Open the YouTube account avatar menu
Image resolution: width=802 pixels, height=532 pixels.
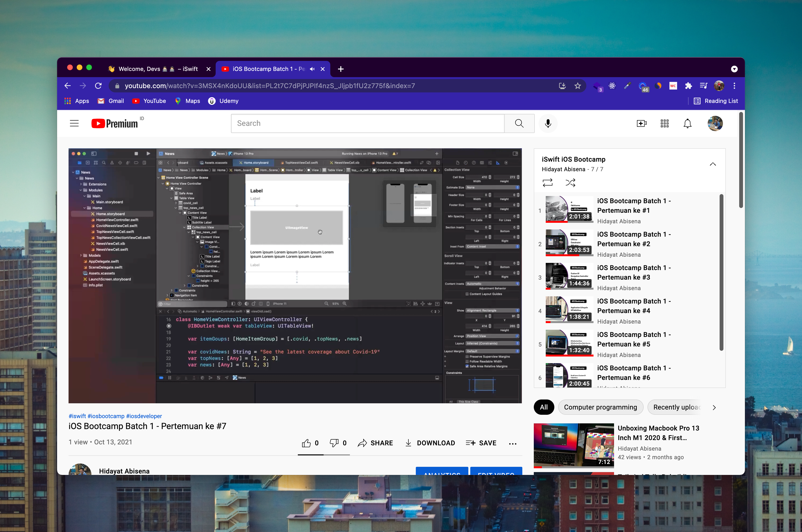click(715, 123)
